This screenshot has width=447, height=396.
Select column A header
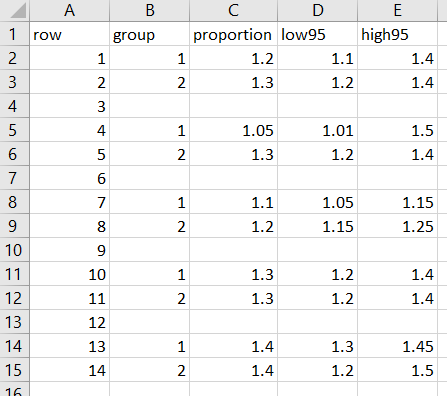point(70,11)
